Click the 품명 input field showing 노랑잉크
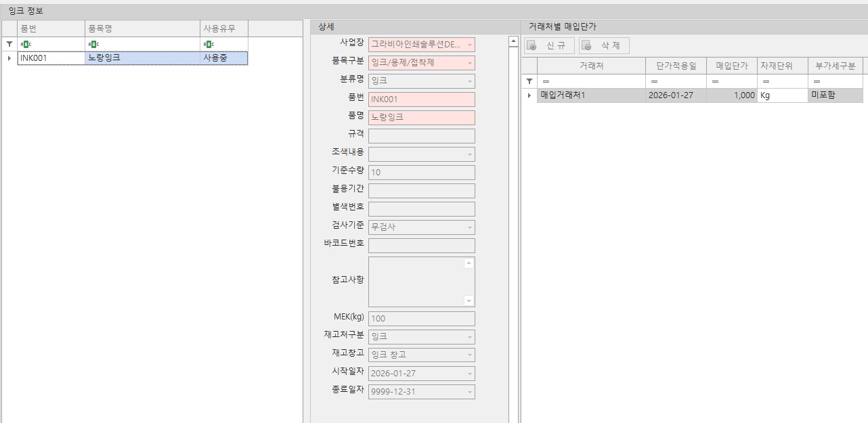The width and height of the screenshot is (868, 423). tap(421, 117)
